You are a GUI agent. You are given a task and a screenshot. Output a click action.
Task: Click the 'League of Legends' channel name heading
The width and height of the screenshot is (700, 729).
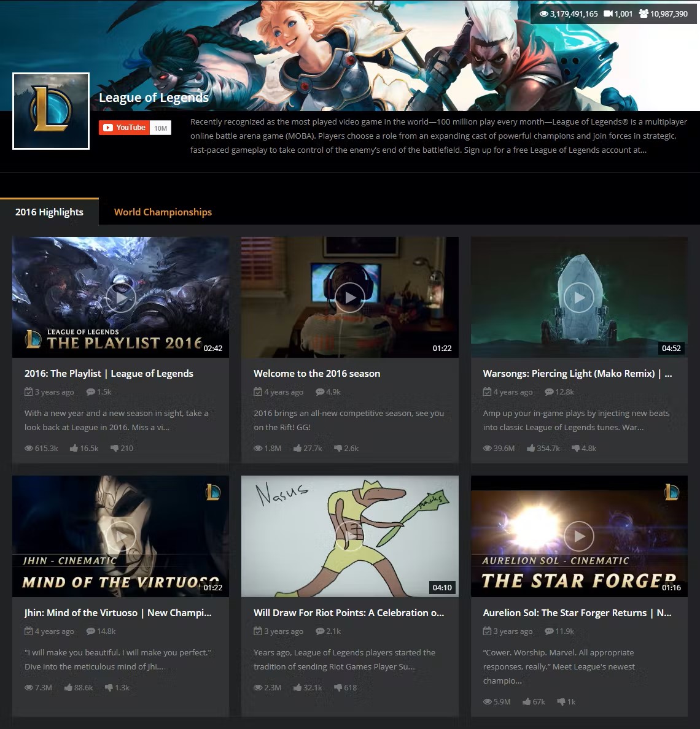tap(154, 98)
